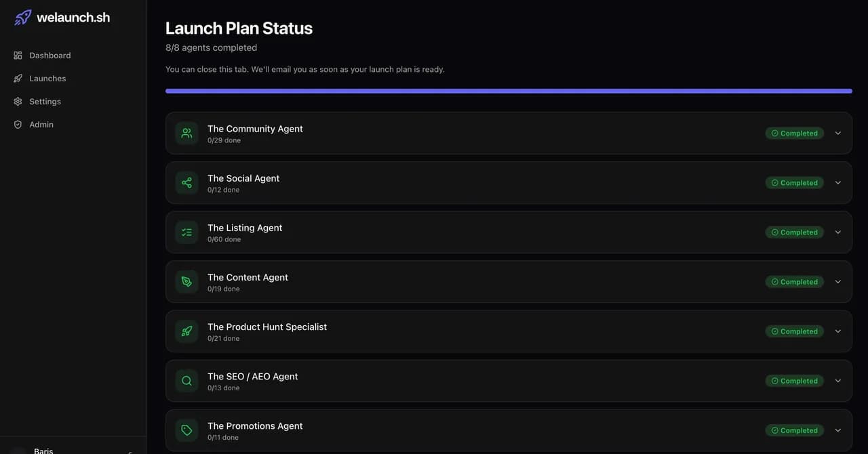Select The Content Agent title text

click(248, 277)
